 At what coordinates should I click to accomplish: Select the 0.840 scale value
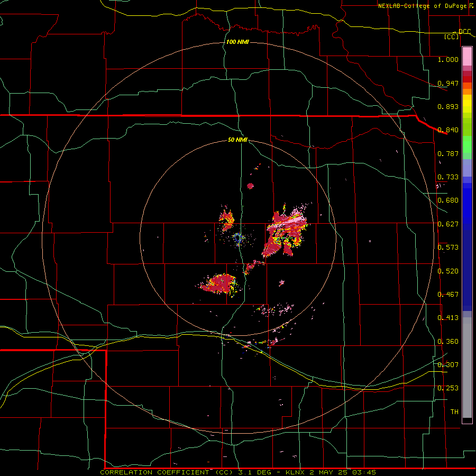tap(448, 130)
